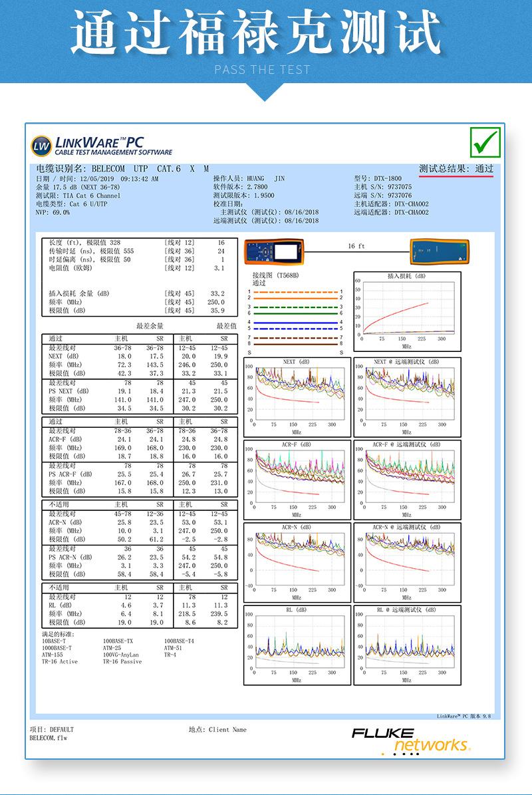532x795 pixels.
Task: Click the DTX-1800 main tester image
Action: coord(274,252)
